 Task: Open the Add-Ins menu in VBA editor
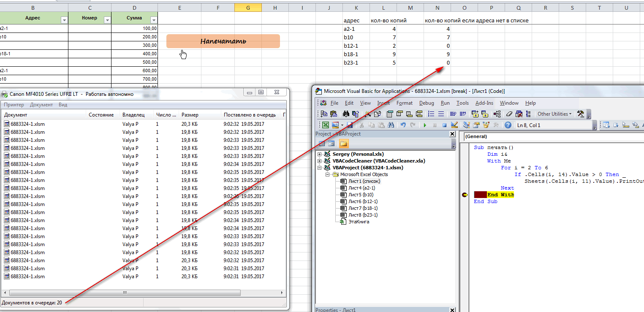(484, 103)
